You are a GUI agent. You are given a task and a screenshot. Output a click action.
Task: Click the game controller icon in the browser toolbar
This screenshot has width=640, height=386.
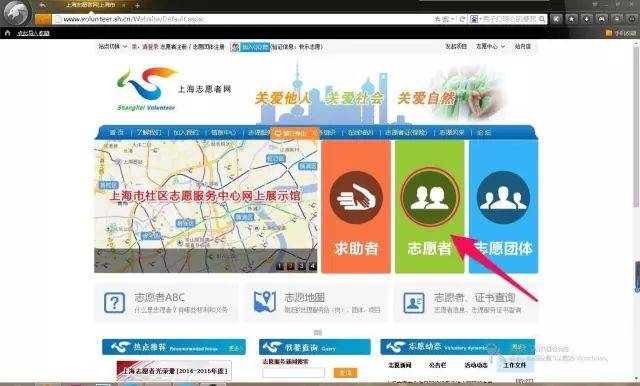[602, 19]
